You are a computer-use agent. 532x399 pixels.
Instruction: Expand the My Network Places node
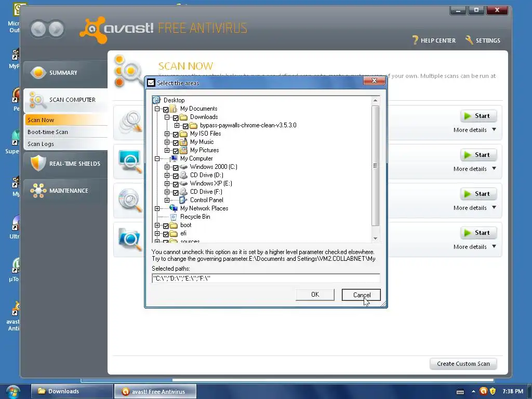point(157,209)
